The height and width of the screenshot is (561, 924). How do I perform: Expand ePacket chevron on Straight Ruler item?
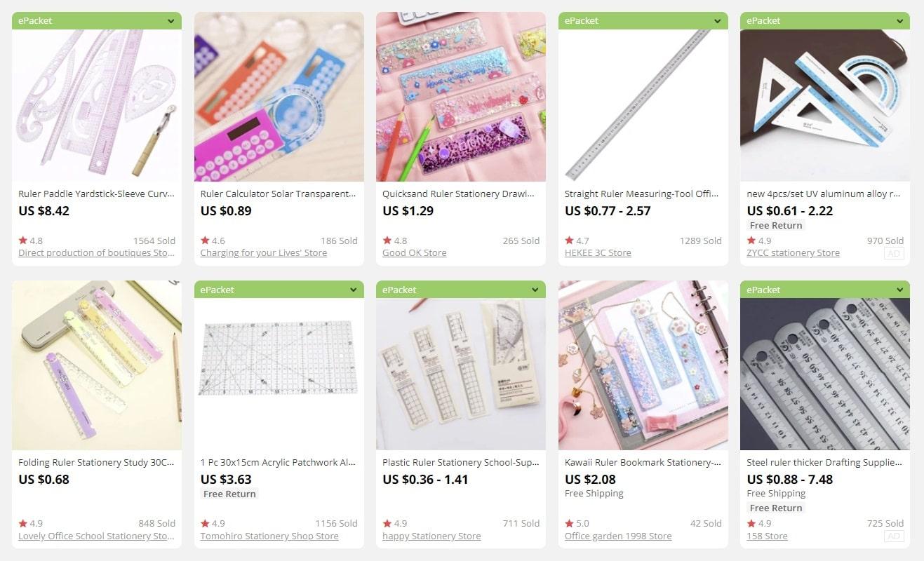717,21
